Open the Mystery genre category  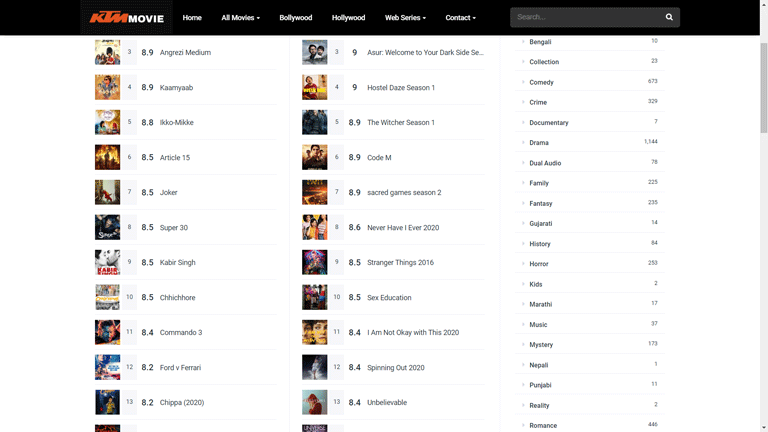point(541,345)
